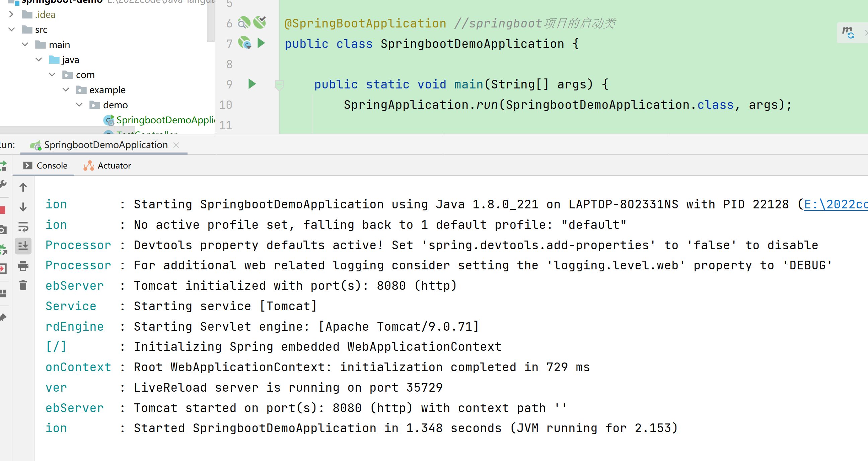Click the scroll up the stack trace arrow
The height and width of the screenshot is (461, 868).
[23, 187]
